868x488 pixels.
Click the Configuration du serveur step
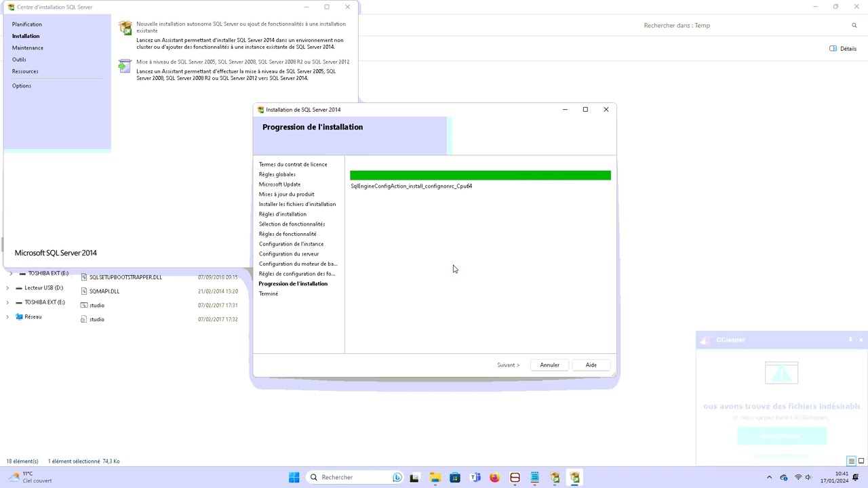point(289,254)
